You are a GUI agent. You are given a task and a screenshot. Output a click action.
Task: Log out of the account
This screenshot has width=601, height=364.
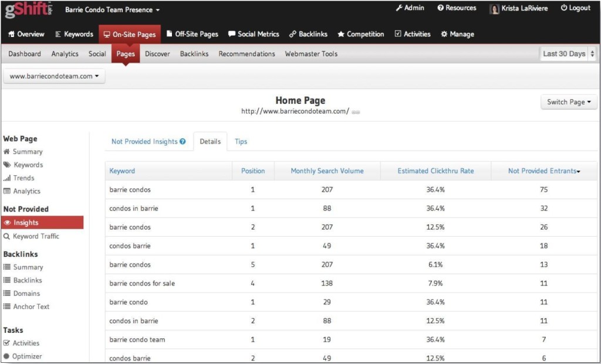[x=574, y=8]
